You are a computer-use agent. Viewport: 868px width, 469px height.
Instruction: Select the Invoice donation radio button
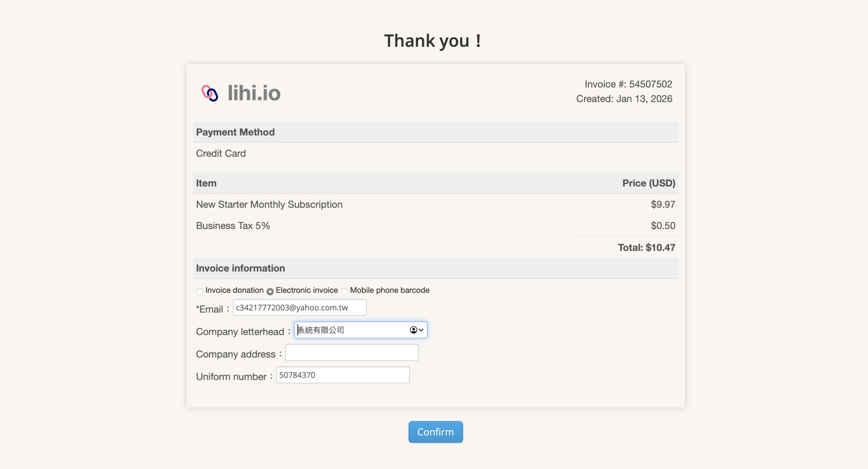click(x=199, y=291)
